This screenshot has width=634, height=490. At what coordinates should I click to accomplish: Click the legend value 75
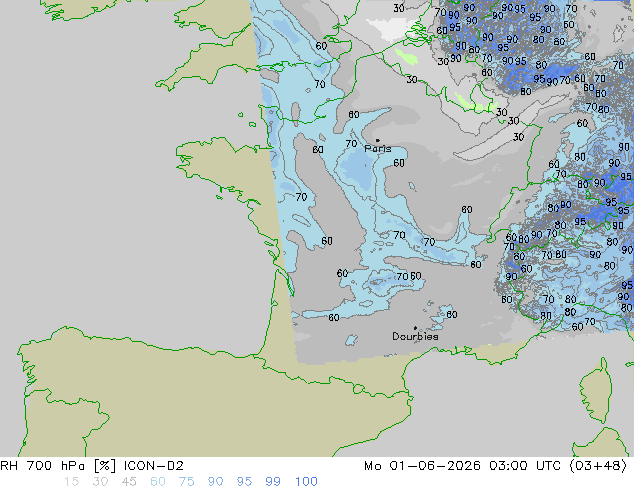186,482
